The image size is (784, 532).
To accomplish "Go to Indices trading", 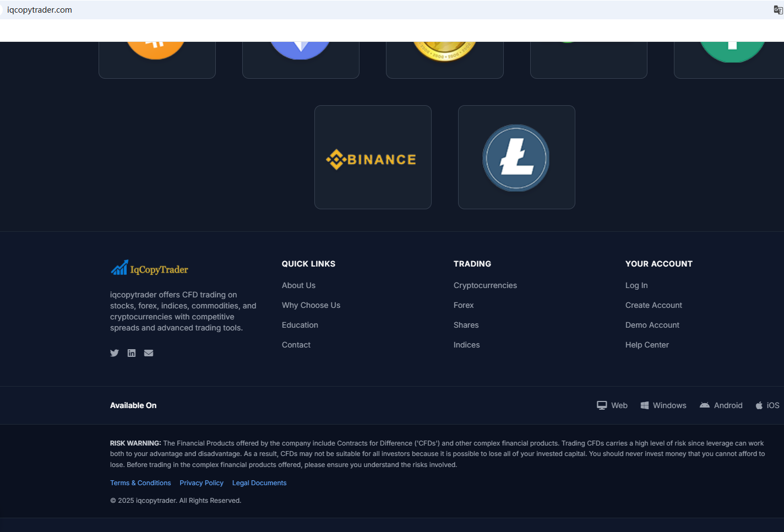I will [466, 345].
